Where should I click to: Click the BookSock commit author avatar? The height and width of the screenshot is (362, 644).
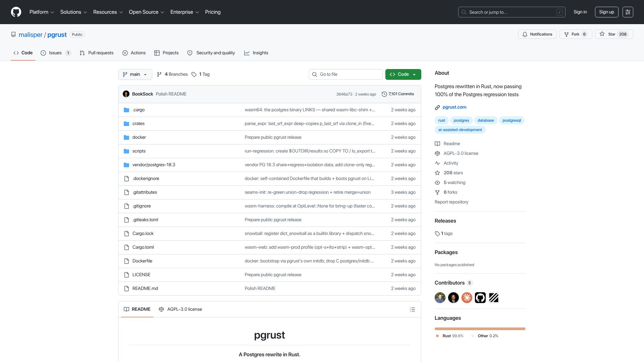[126, 94]
